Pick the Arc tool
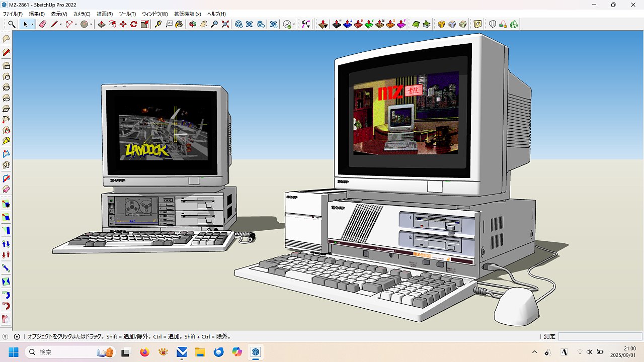 (69, 24)
